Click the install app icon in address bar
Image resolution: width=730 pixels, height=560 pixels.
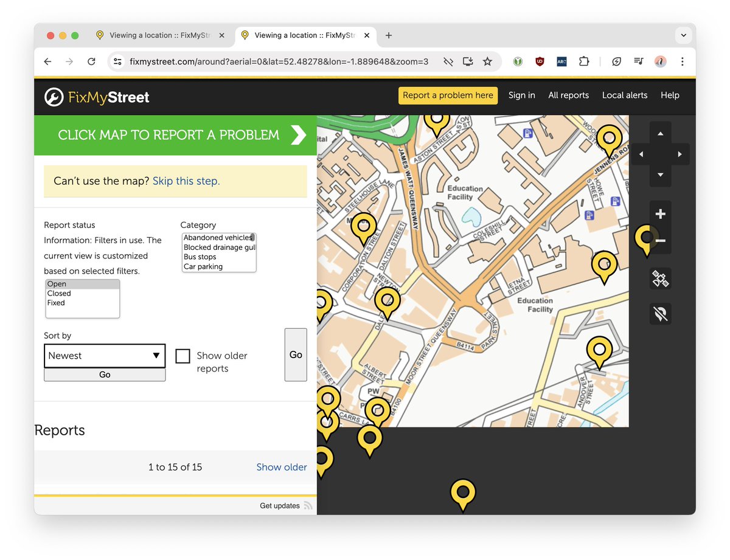click(x=467, y=61)
